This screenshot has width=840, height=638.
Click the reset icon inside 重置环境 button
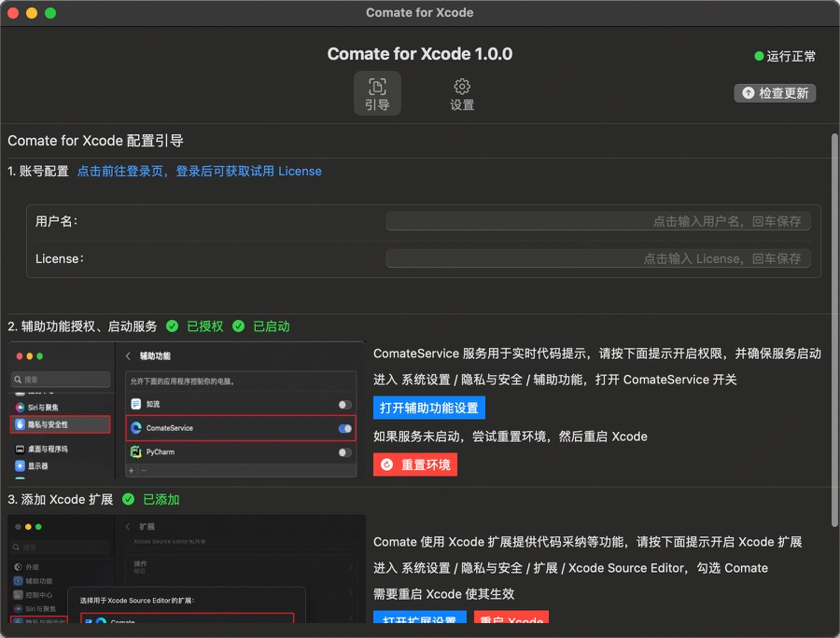click(x=386, y=465)
